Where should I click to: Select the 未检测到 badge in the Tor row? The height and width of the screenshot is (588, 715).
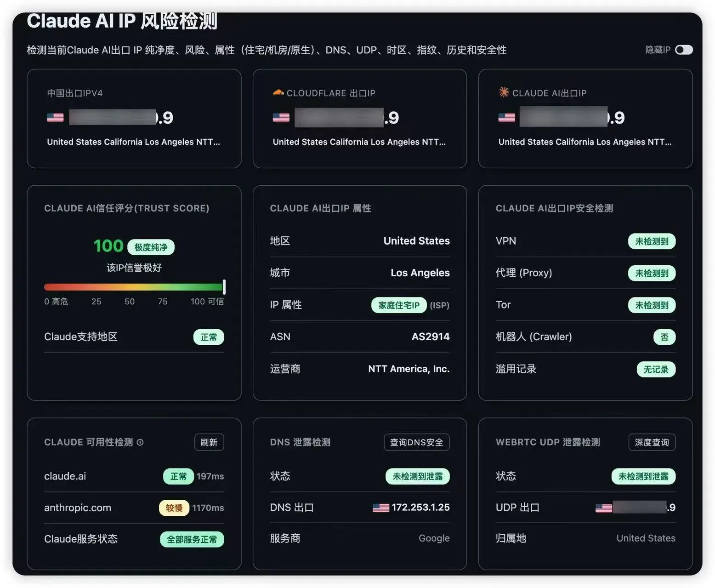click(652, 305)
